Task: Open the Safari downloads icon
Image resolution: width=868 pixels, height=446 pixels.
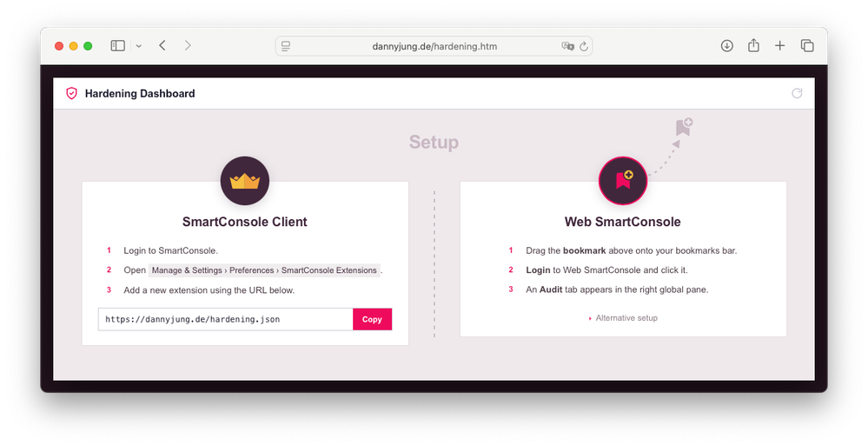Action: [727, 46]
